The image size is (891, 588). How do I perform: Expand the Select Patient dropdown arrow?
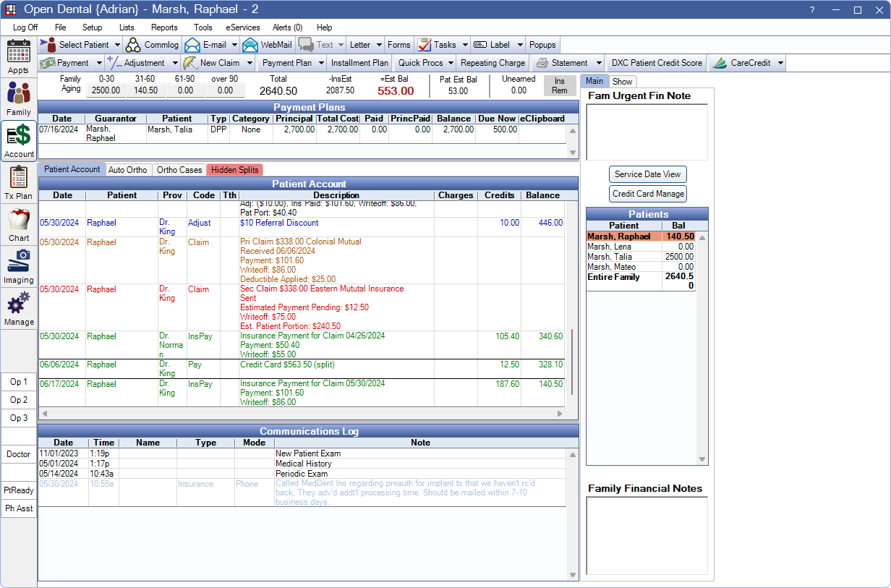(x=118, y=45)
